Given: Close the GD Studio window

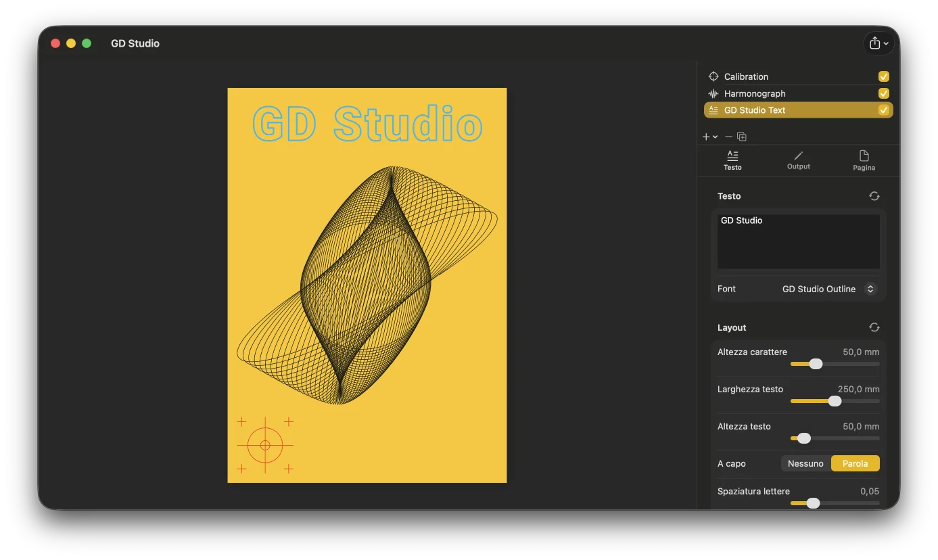Looking at the screenshot, I should [55, 43].
